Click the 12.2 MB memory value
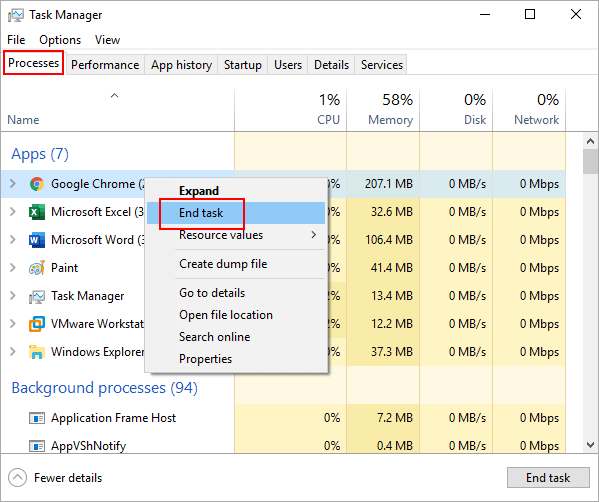599x502 pixels. click(x=392, y=324)
